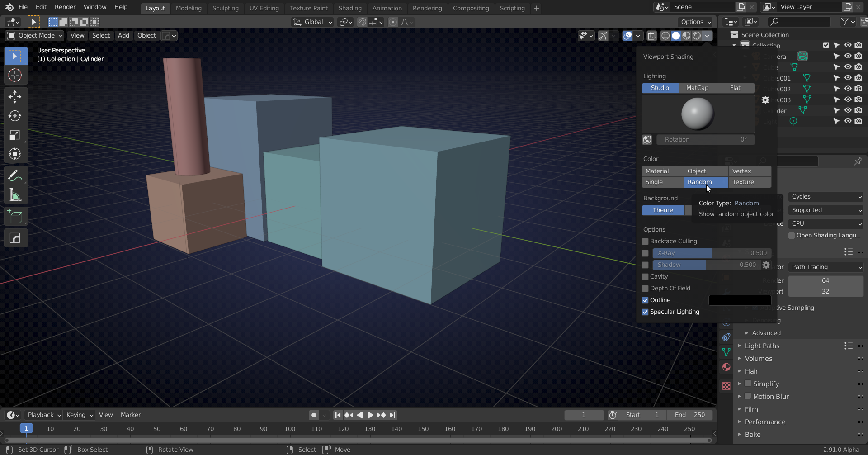This screenshot has width=868, height=455.
Task: Switch to the Sculpting workspace tab
Action: 225,8
